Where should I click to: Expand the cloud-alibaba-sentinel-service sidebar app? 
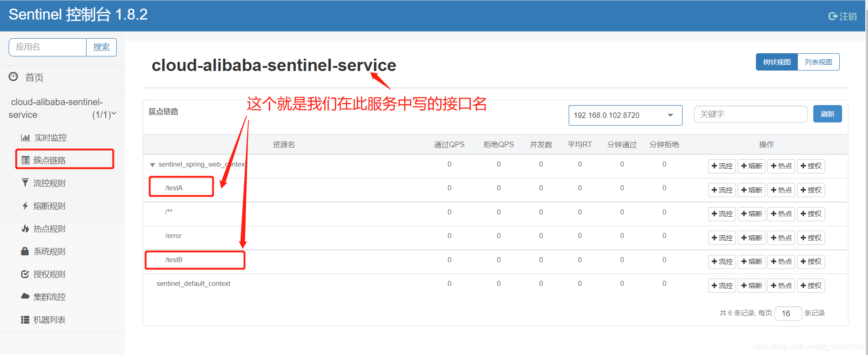point(114,114)
